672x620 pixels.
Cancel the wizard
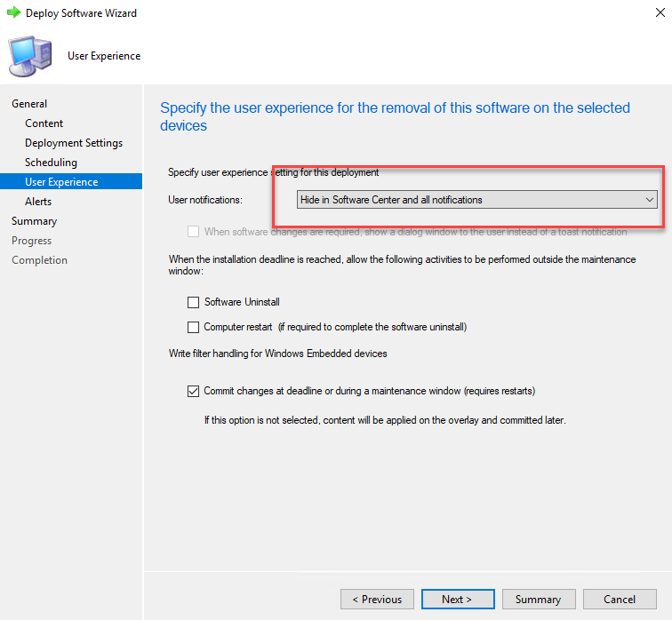tap(620, 600)
